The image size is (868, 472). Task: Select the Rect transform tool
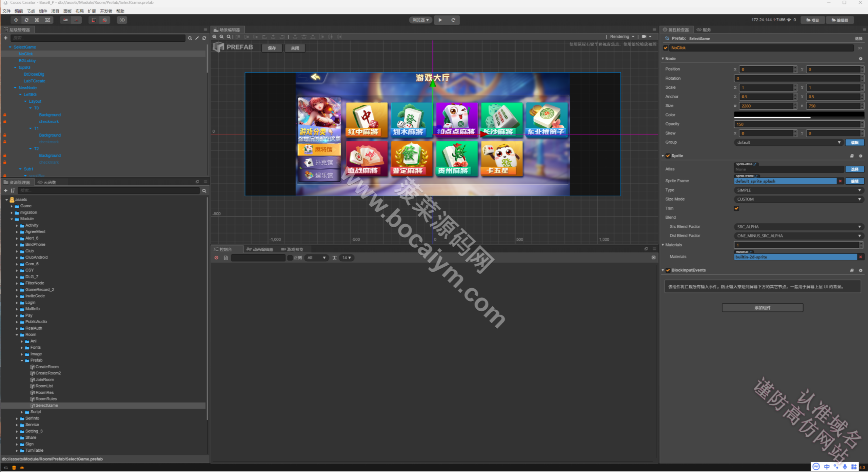(48, 20)
